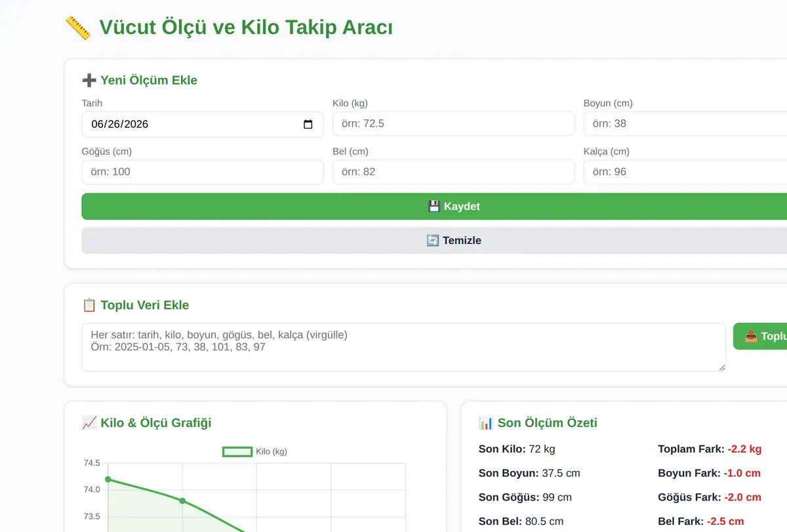Select the Boyun (cm) input field
Viewport: 787px width, 532px height.
click(685, 123)
